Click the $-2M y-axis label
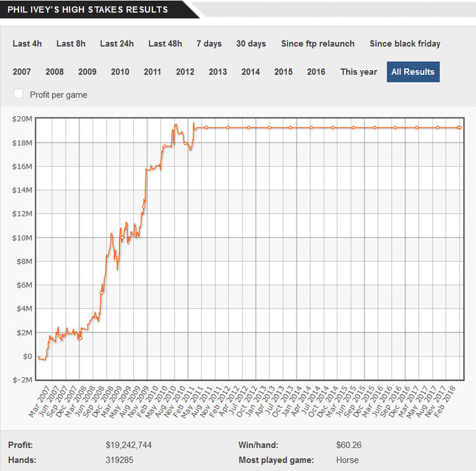Image resolution: width=476 pixels, height=471 pixels. pyautogui.click(x=22, y=380)
